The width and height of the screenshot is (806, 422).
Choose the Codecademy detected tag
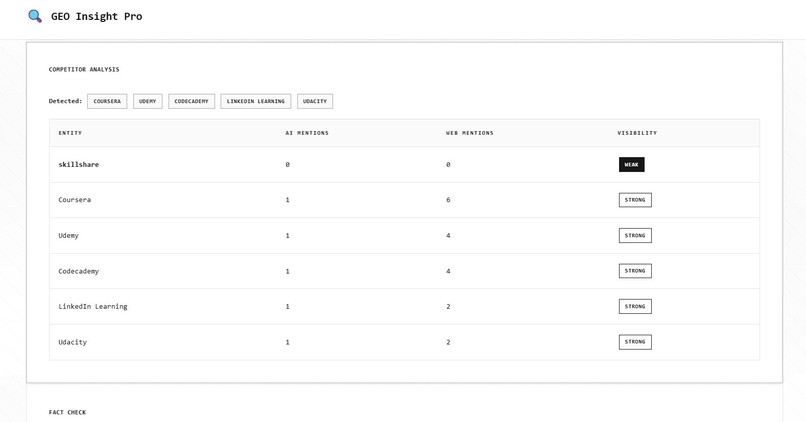tap(191, 101)
